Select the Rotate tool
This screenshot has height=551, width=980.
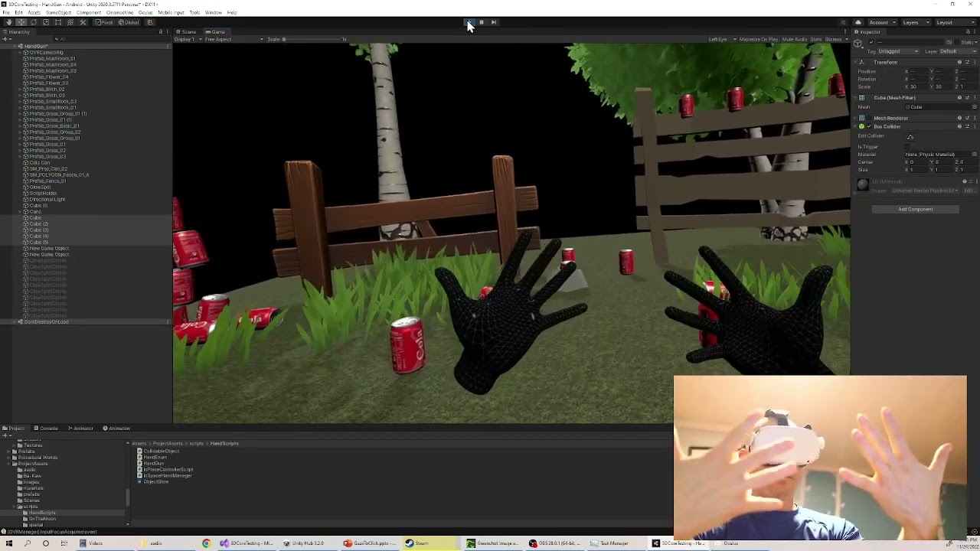click(34, 22)
